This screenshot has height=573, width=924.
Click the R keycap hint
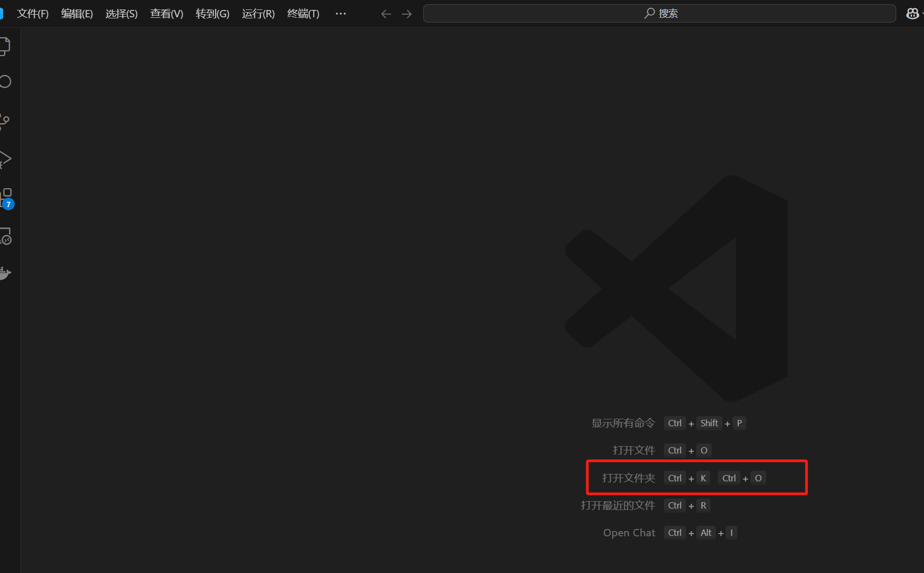click(x=703, y=505)
